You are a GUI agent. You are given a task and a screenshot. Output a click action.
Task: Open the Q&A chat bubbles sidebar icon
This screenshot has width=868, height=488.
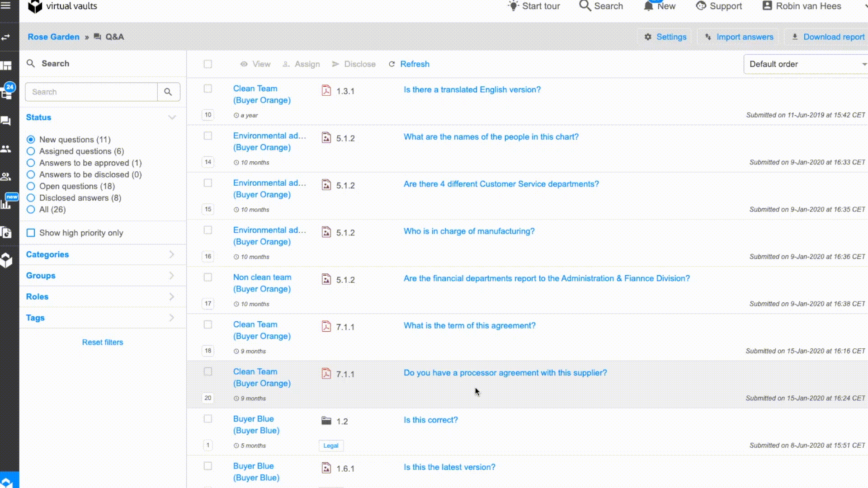coord(6,121)
